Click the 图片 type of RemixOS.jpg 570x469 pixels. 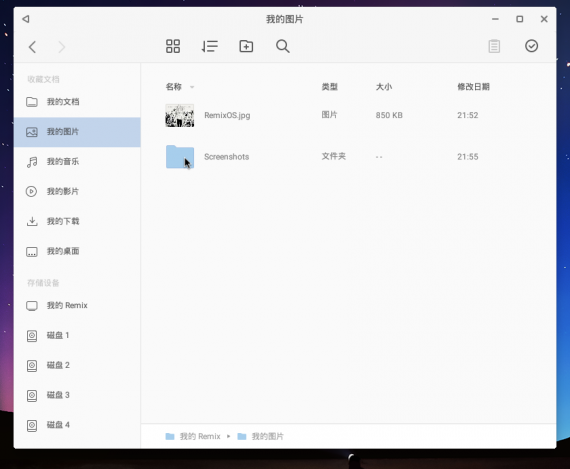pos(329,115)
